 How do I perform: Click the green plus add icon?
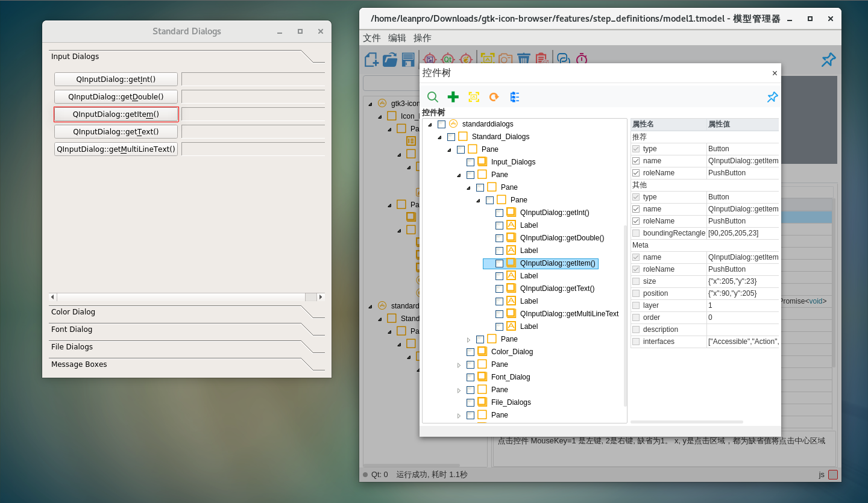click(x=453, y=97)
